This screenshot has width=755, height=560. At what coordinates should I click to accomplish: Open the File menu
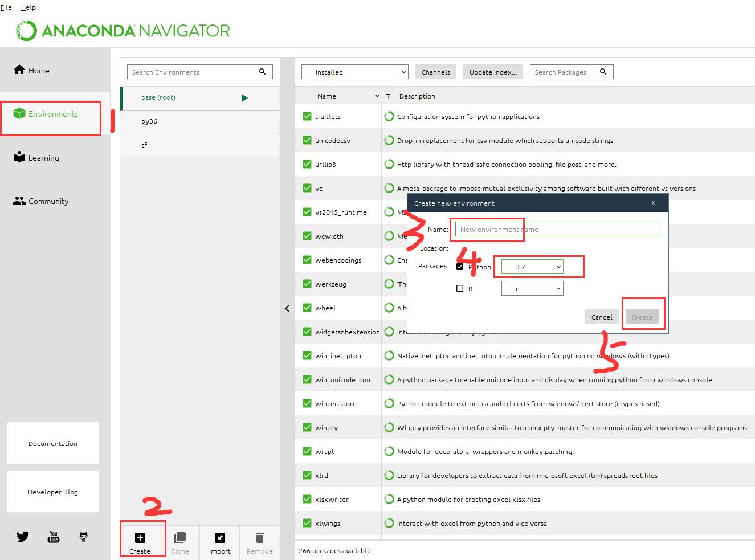pos(6,7)
